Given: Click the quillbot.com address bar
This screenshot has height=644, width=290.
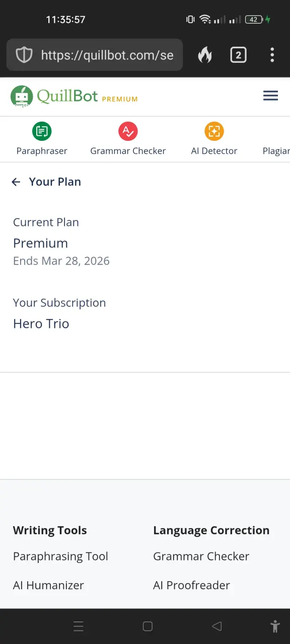Looking at the screenshot, I should (95, 55).
